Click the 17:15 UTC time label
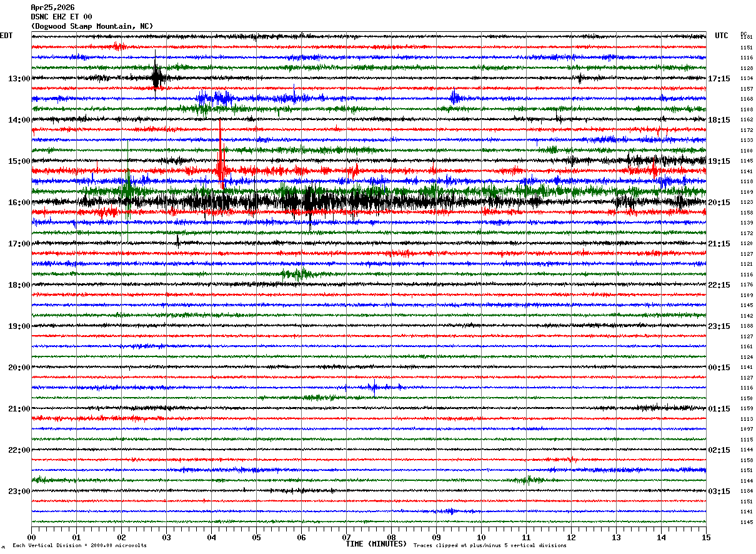Image resolution: width=756 pixels, height=554 pixels. (x=719, y=79)
